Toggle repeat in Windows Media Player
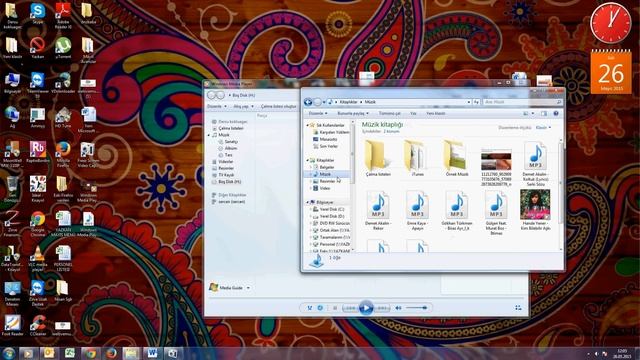This screenshot has width=640, height=360. point(320,308)
